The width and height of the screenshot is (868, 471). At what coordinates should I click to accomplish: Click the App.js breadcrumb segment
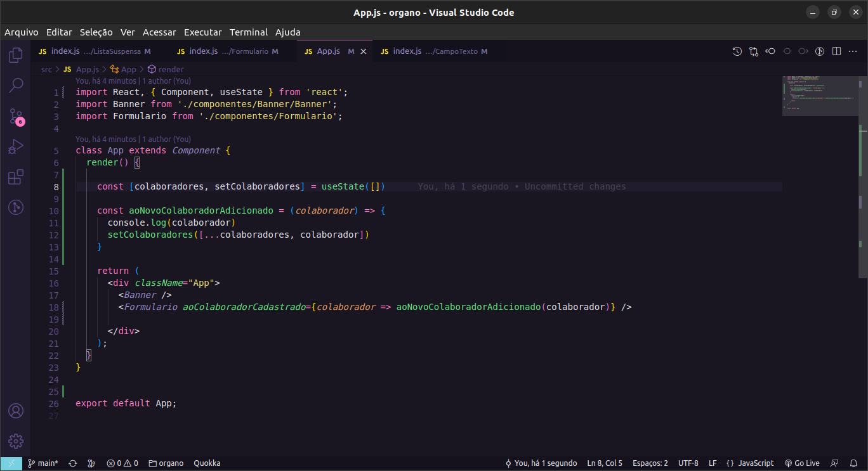[81, 70]
